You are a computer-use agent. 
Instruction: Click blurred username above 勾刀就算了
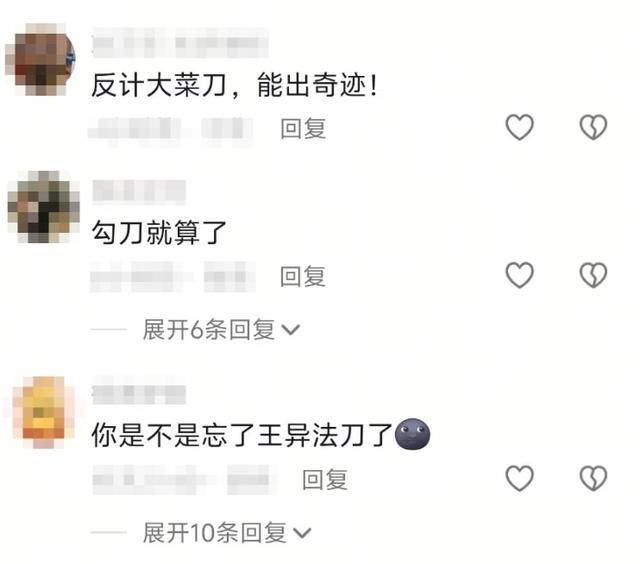tap(139, 191)
